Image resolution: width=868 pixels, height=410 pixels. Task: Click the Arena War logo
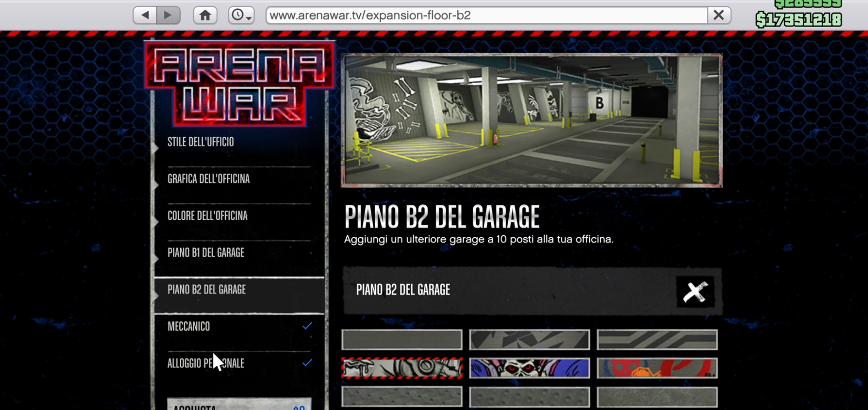239,84
